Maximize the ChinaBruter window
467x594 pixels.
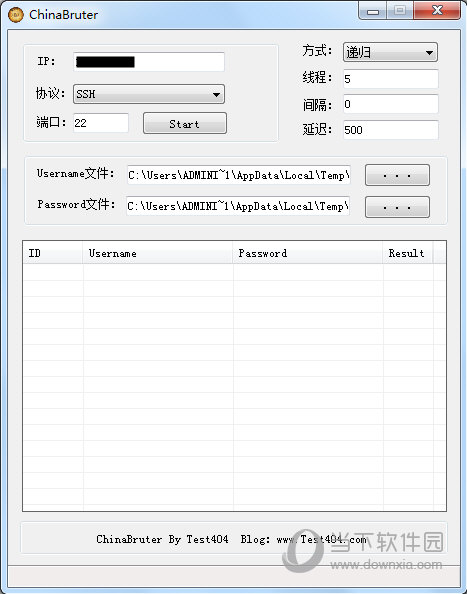[400, 11]
